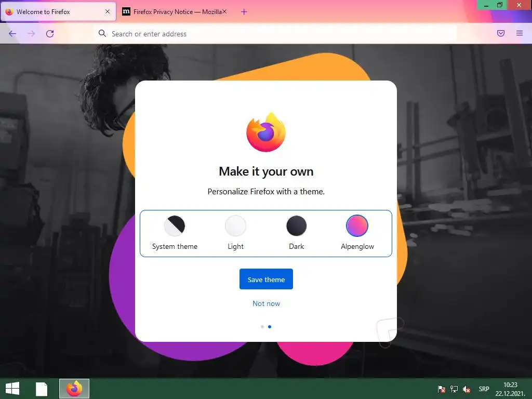Switch to Firefox Privacy Notice tab
532x399 pixels.
point(175,11)
